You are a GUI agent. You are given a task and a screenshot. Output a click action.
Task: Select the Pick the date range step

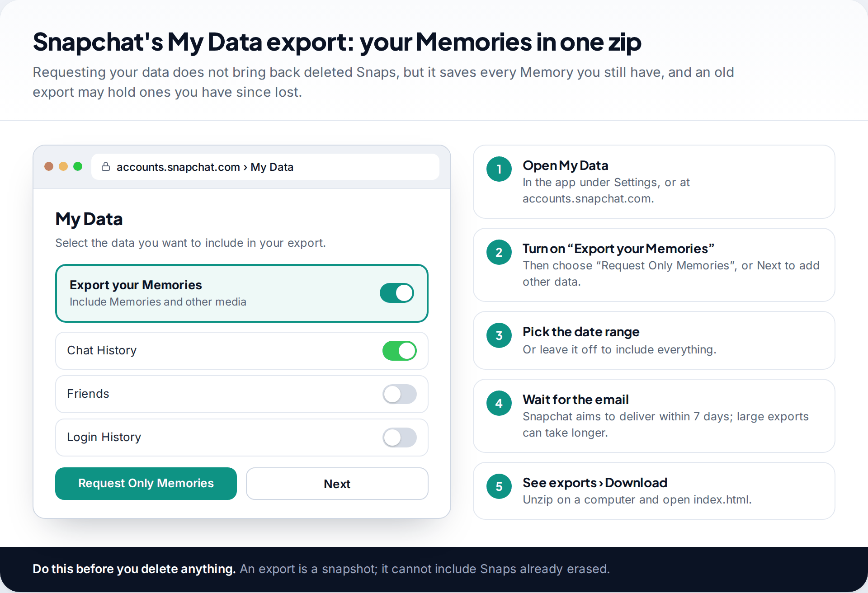654,340
